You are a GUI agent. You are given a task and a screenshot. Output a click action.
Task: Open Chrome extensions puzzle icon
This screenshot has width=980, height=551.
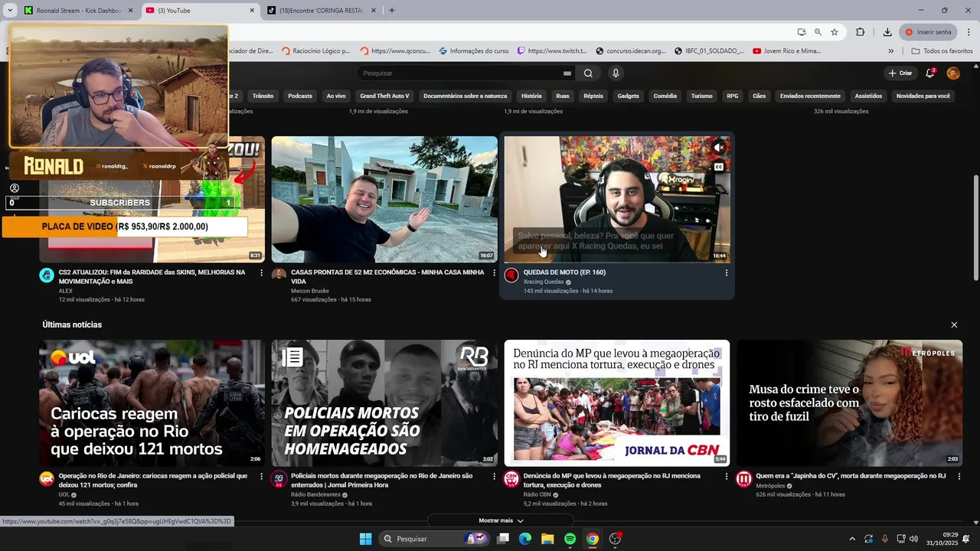[x=861, y=32]
